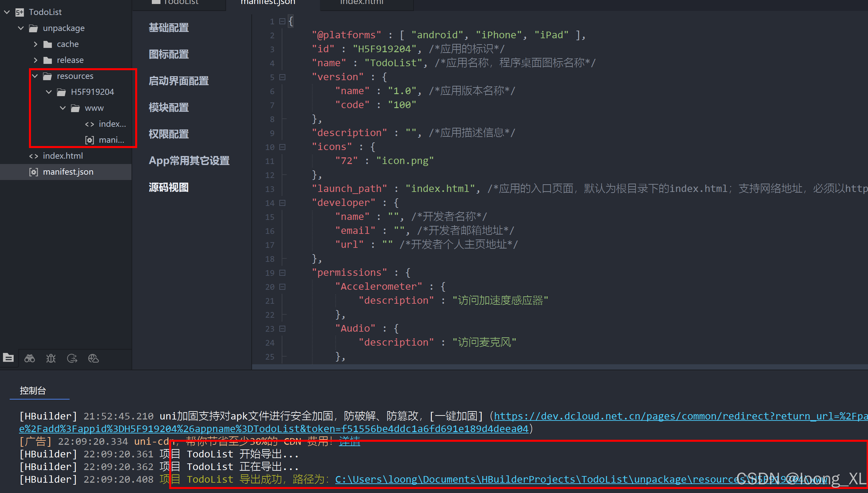
Task: Fold the icons block at line 10
Action: (282, 147)
